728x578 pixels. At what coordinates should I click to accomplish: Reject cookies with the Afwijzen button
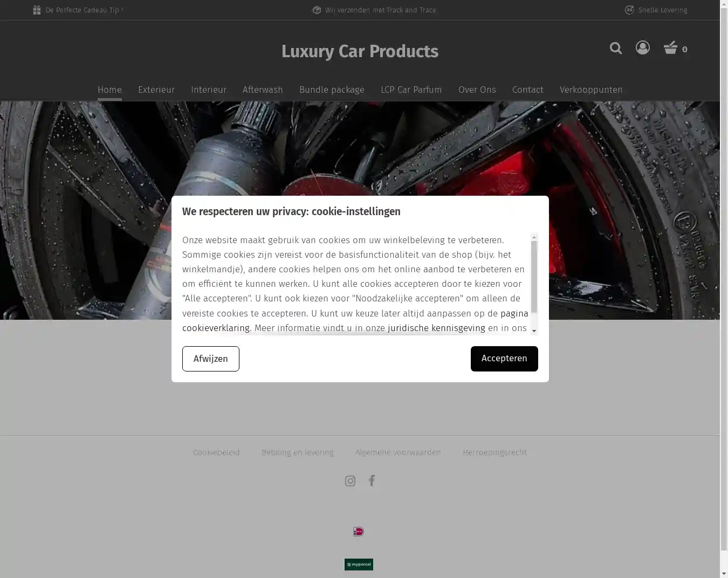[211, 359]
